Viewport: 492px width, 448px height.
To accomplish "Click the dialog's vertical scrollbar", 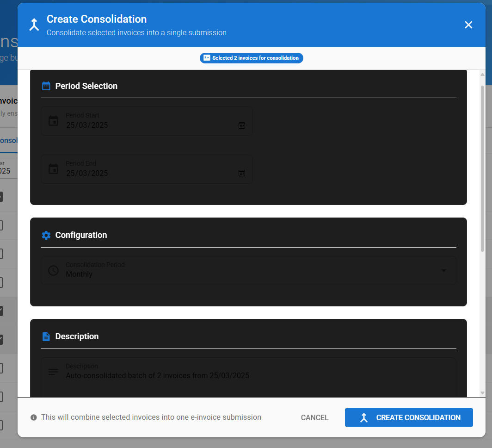I will 482,167.
